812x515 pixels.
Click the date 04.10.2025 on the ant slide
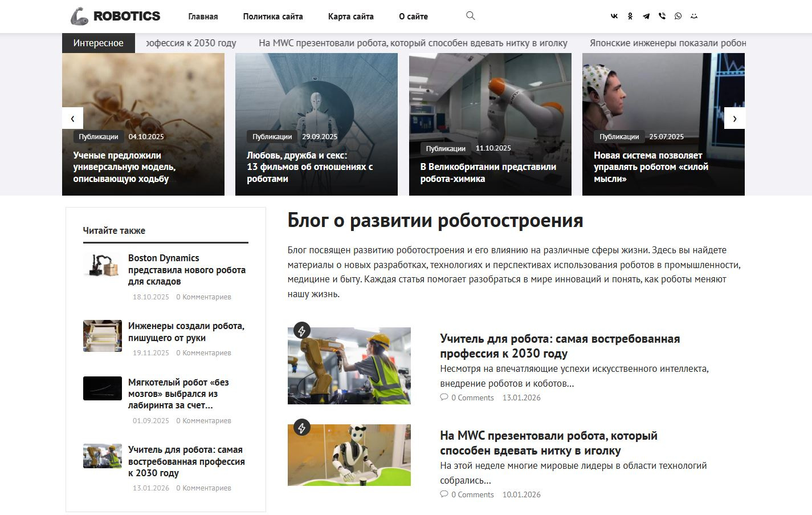pyautogui.click(x=146, y=137)
